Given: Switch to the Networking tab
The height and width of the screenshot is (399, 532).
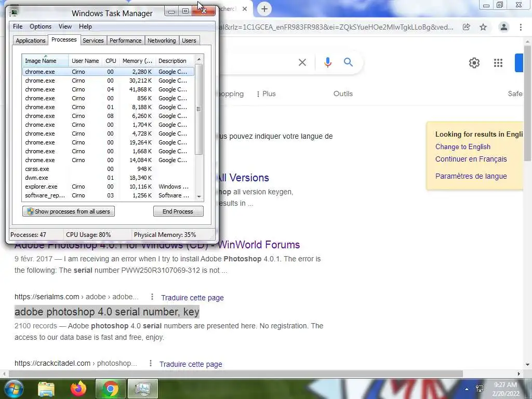Looking at the screenshot, I should [x=162, y=41].
